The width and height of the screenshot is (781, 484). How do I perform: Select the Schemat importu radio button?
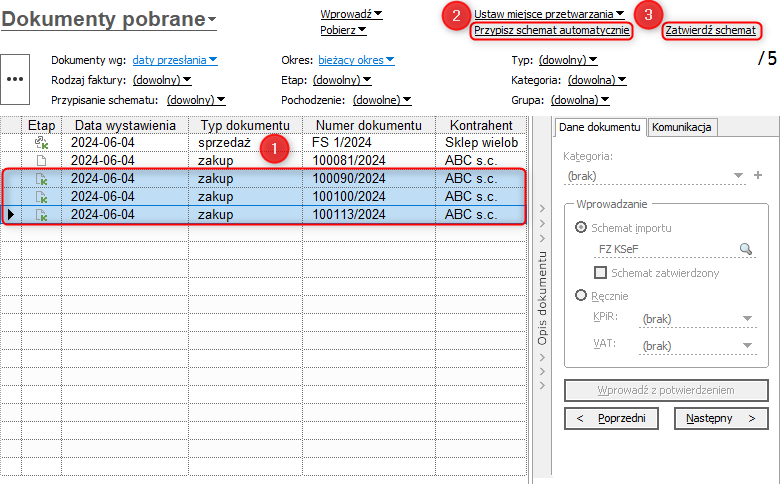pos(581,228)
